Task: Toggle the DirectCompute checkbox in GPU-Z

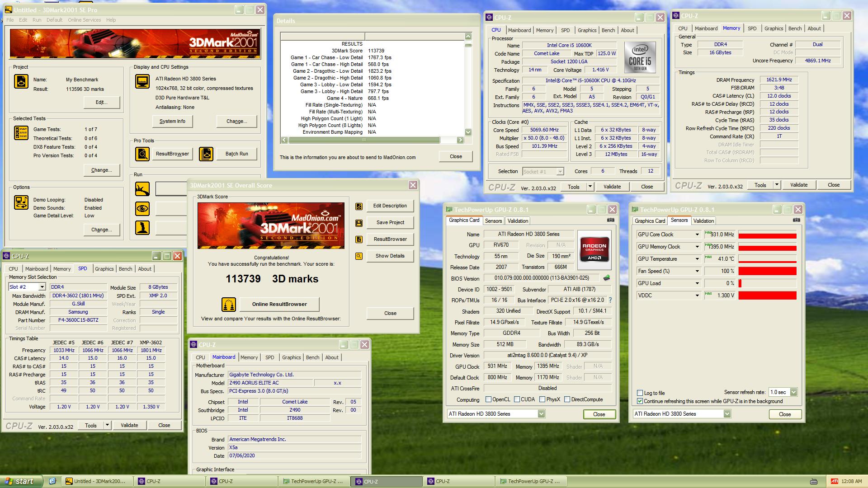Action: click(567, 399)
